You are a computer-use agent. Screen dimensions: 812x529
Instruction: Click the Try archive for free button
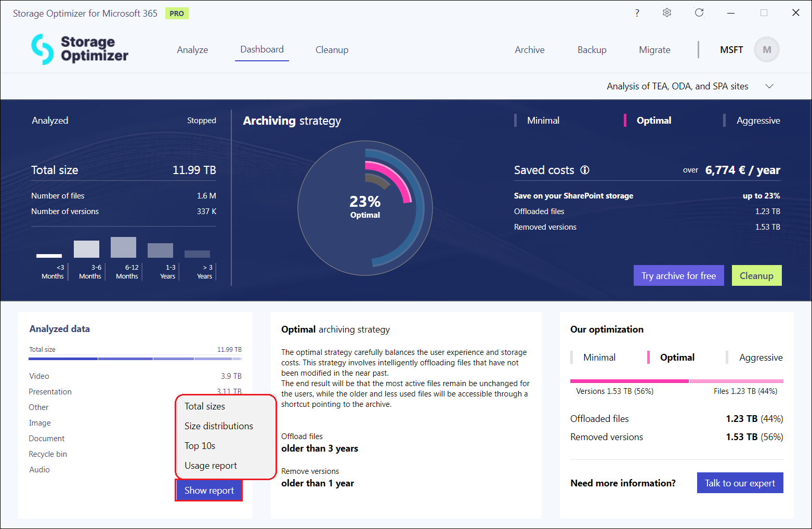tap(678, 276)
